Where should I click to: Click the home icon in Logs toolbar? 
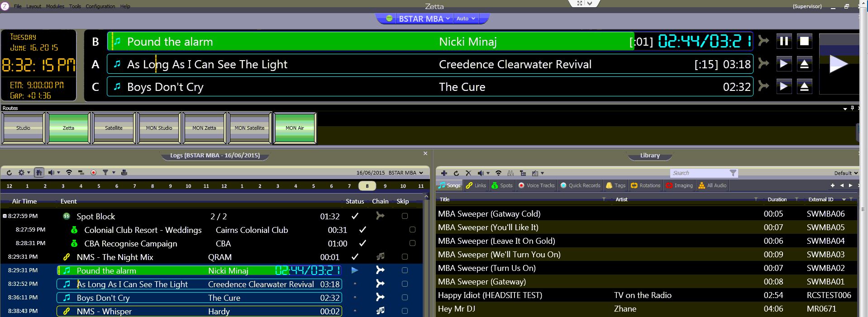[39, 173]
